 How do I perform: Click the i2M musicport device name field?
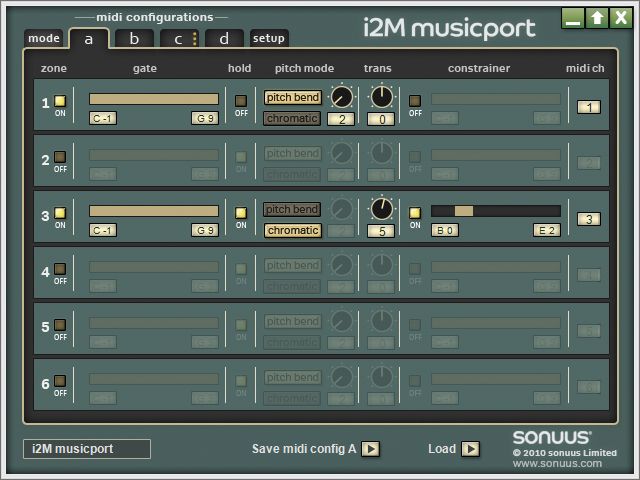click(87, 449)
